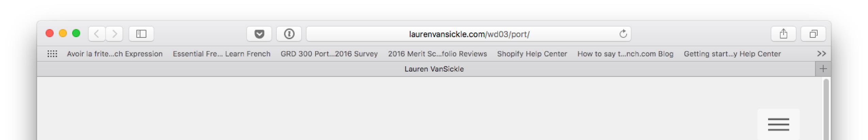Open the 1Password extension icon
This screenshot has height=140, width=868.
(289, 34)
